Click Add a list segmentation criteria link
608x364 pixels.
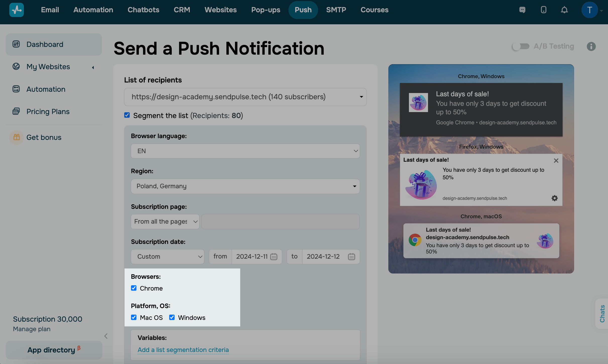click(183, 350)
